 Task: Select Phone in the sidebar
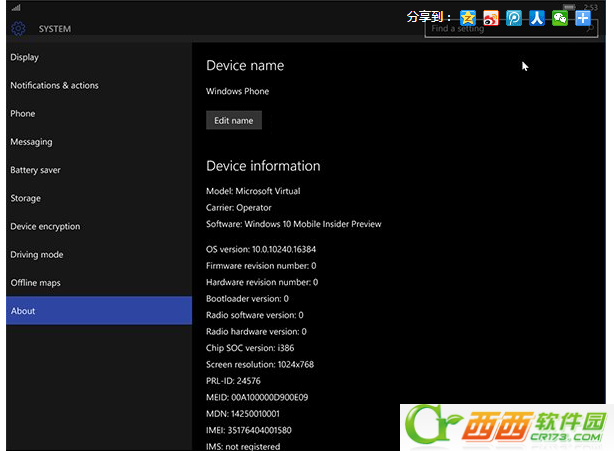(x=99, y=114)
